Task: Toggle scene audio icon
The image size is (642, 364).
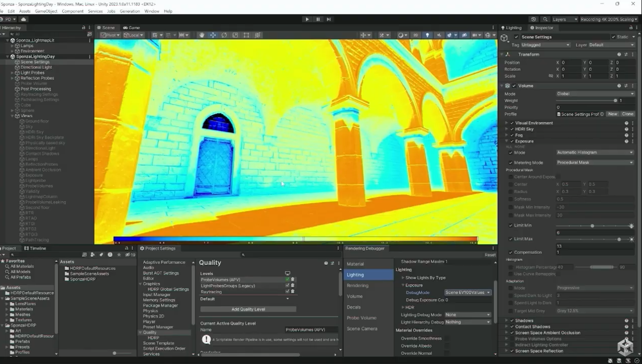Action: pyautogui.click(x=439, y=35)
